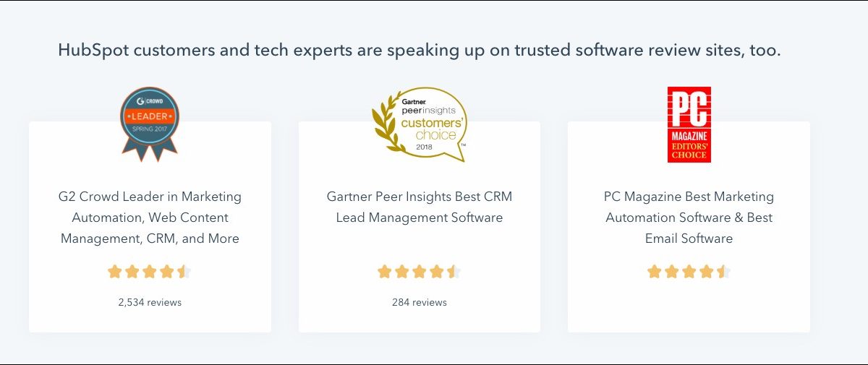Choose the second star in PC Magazine rating
This screenshot has height=365, width=868.
click(x=671, y=272)
